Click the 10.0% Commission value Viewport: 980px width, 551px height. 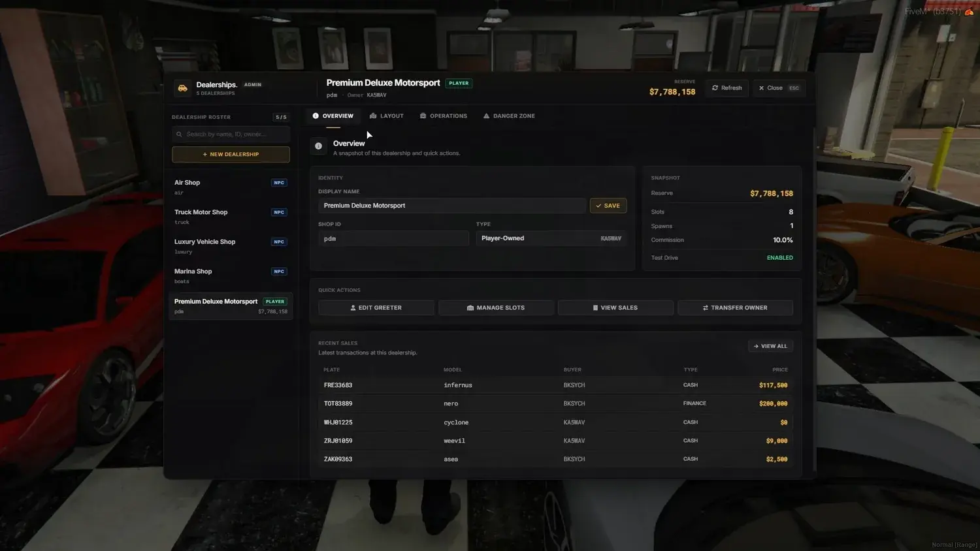pos(783,240)
